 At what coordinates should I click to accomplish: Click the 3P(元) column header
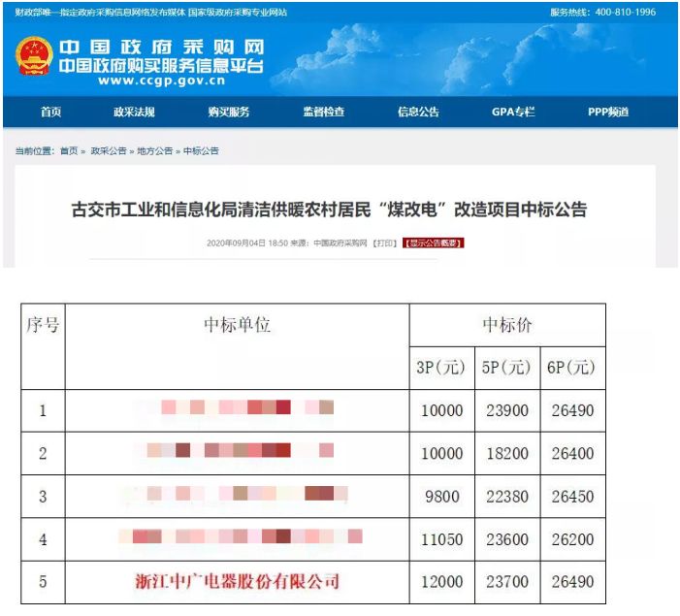click(x=442, y=368)
